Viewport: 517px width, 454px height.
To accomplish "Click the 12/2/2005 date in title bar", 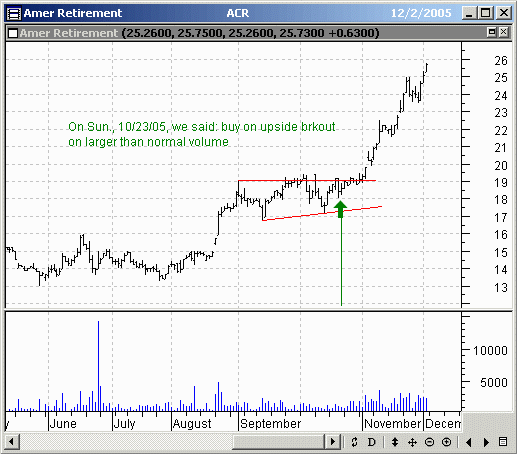I will 421,13.
